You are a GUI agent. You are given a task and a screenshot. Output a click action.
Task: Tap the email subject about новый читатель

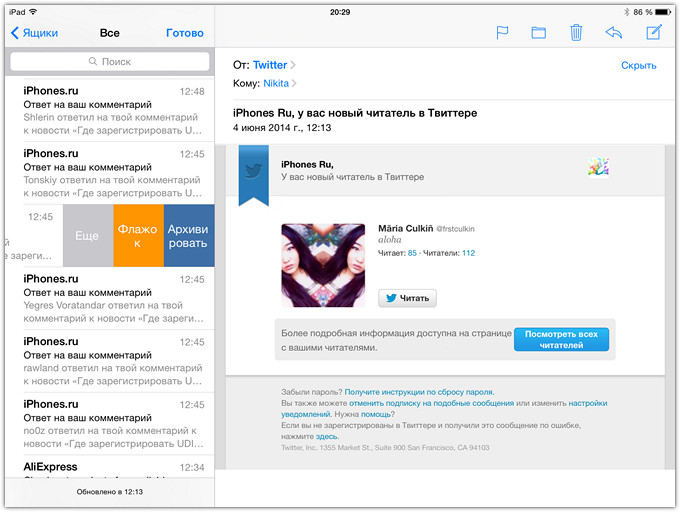355,113
